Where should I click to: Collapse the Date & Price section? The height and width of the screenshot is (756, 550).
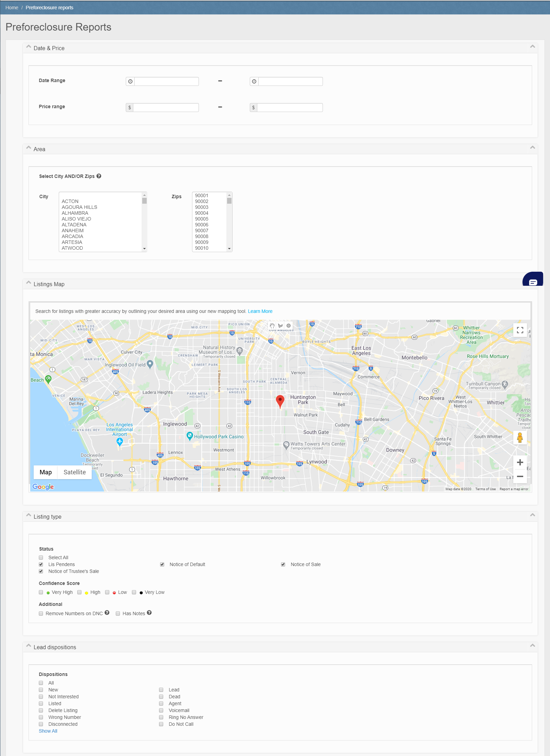coord(532,47)
